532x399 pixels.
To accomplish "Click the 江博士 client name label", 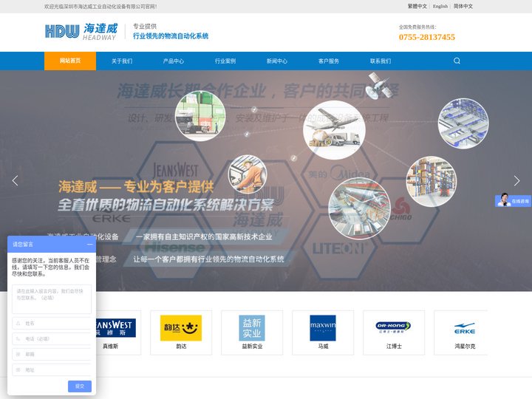I will (394, 347).
